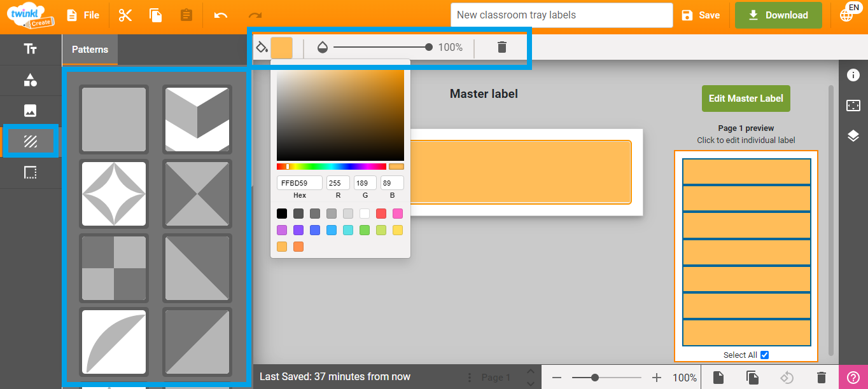
Task: Click the page size icon on right sidebar
Action: coord(853,106)
